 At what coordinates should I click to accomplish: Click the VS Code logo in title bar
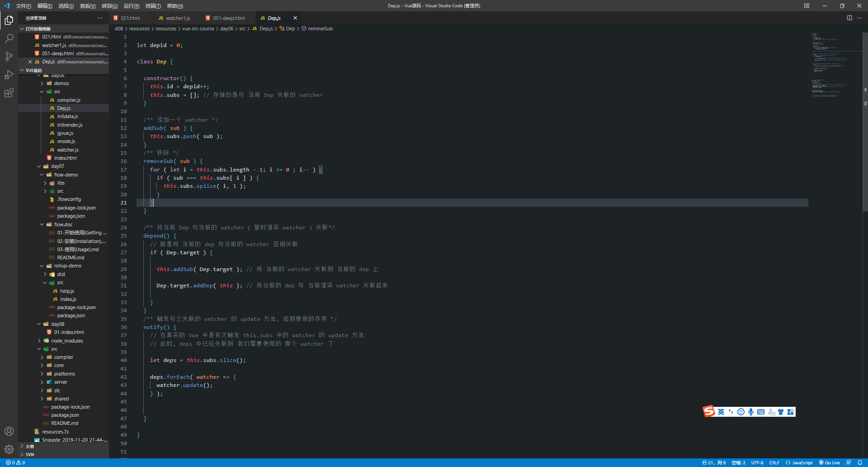[x=6, y=6]
